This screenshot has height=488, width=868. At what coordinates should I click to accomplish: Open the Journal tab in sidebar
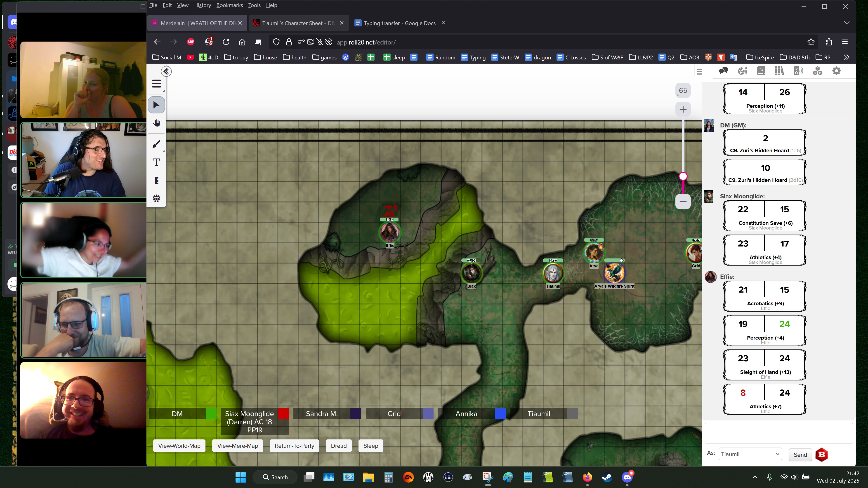tap(761, 71)
